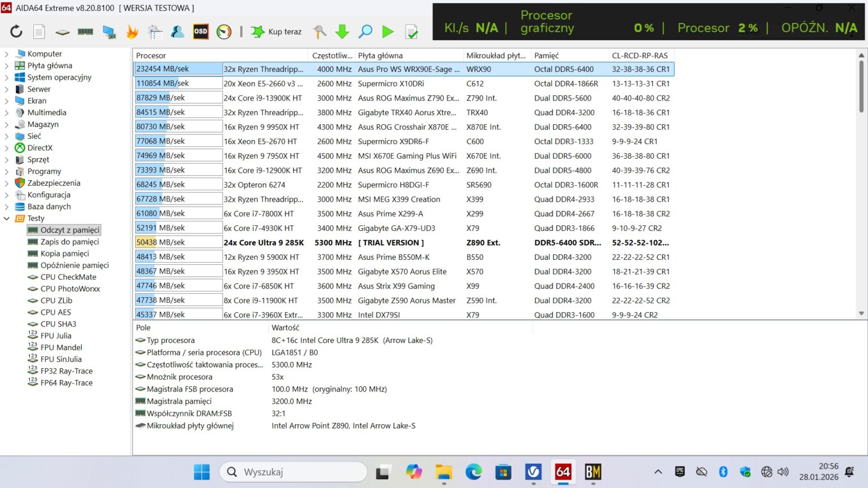868x488 pixels.
Task: Open the OSD panel icon
Action: [201, 32]
